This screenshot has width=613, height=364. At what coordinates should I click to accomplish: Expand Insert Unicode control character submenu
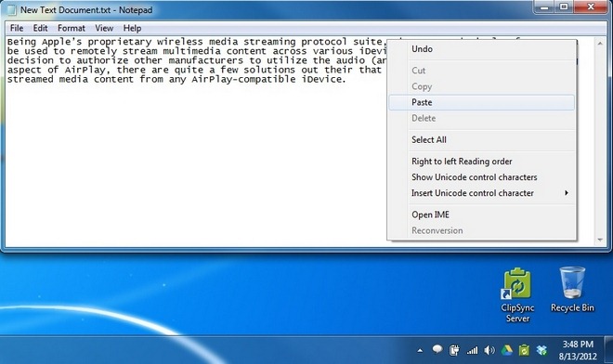(482, 193)
